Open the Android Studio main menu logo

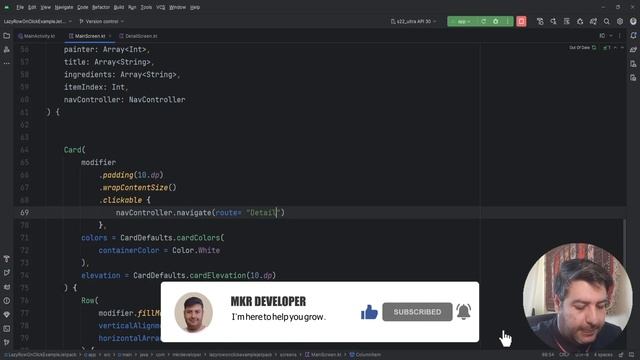(x=7, y=7)
